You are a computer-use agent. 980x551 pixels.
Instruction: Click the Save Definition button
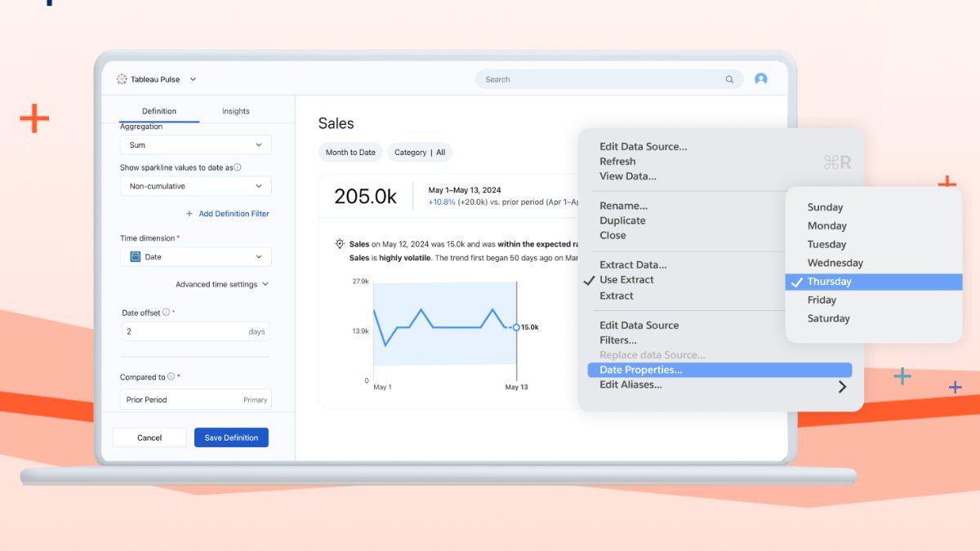tap(231, 438)
